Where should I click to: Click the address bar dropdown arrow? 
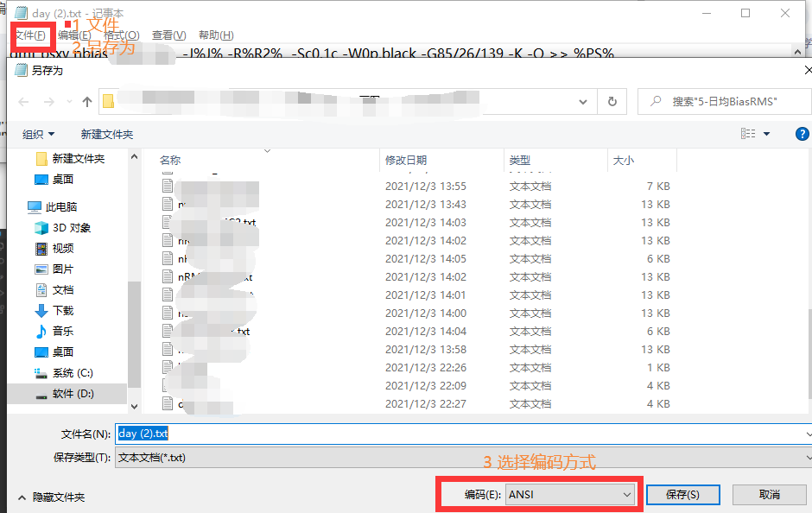coord(583,101)
